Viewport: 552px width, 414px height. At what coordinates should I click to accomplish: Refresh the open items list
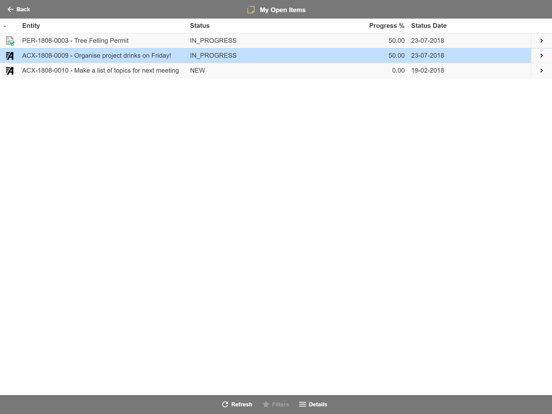(237, 404)
